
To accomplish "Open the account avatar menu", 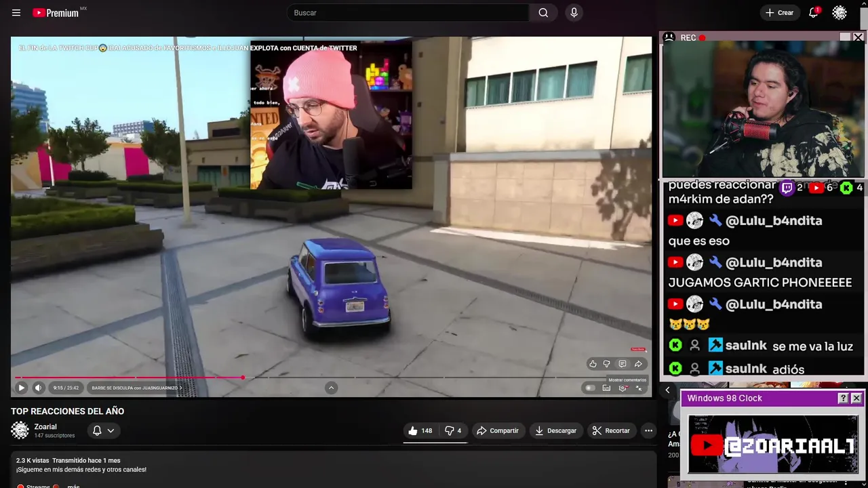I will click(840, 13).
